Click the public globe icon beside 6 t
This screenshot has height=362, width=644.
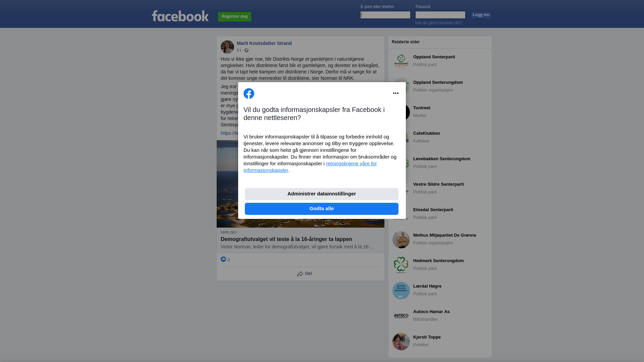[247, 50]
